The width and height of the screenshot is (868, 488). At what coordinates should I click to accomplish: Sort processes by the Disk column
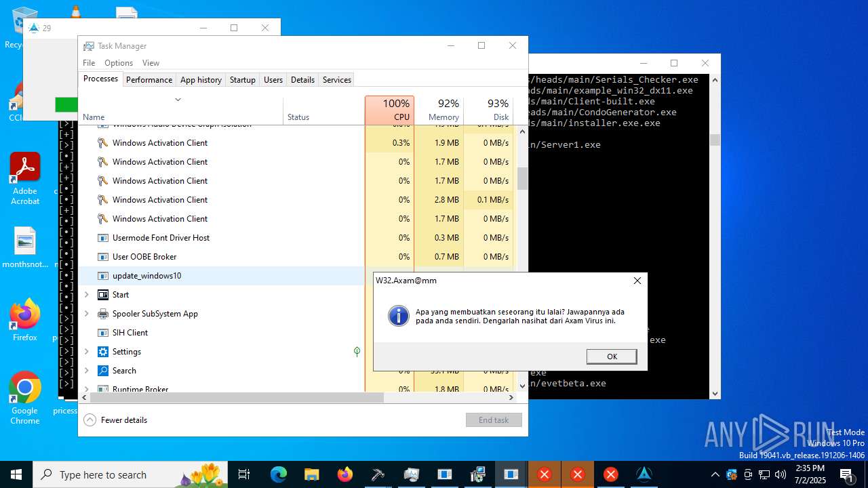(488, 110)
